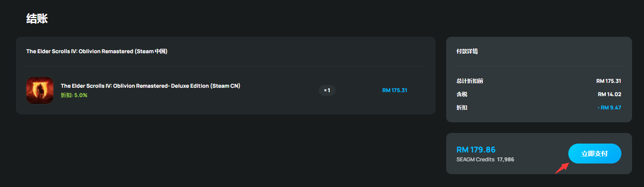Select the 总计折扣前 subtotal label
Screen dimensions: 644x187
point(470,81)
